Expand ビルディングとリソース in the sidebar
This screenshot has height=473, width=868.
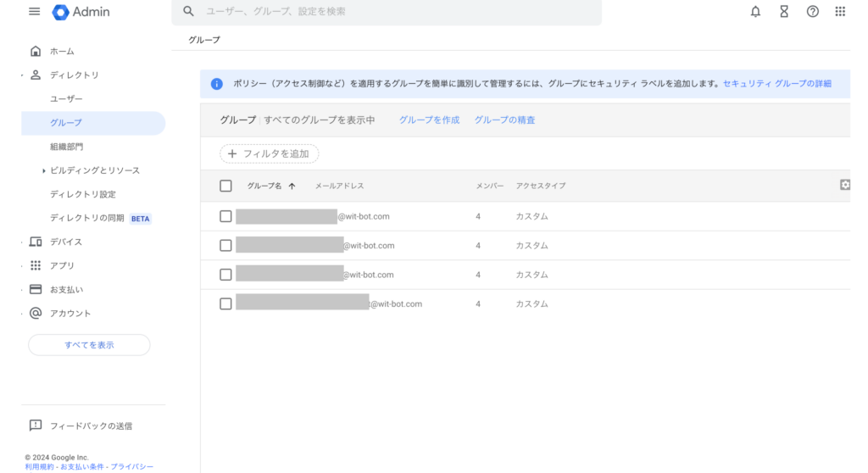tap(44, 170)
